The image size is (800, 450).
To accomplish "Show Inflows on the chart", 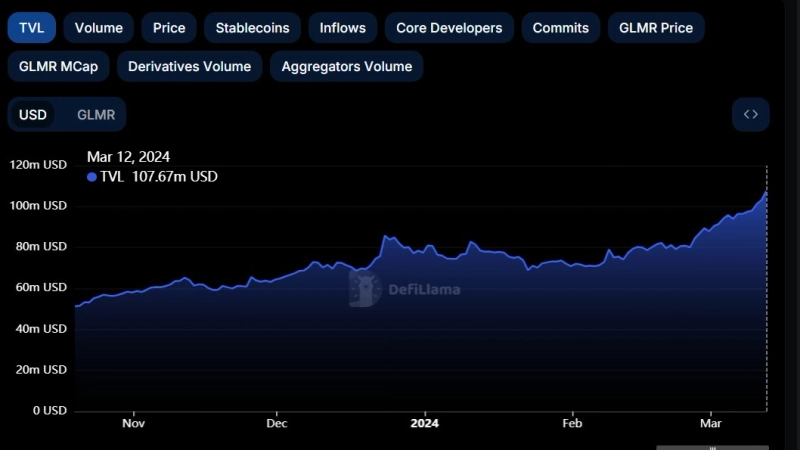I will (343, 28).
